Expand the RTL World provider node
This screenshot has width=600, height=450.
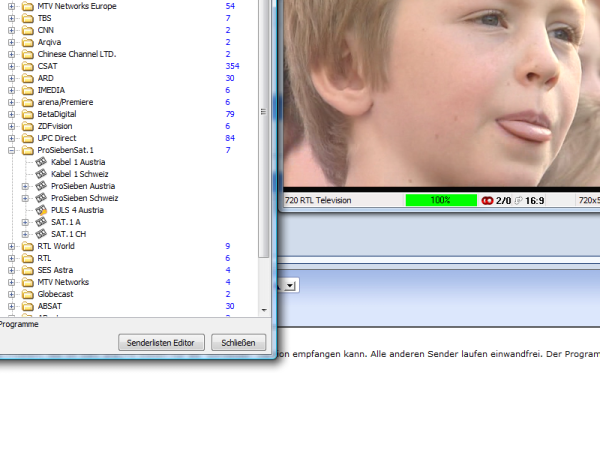click(11, 246)
